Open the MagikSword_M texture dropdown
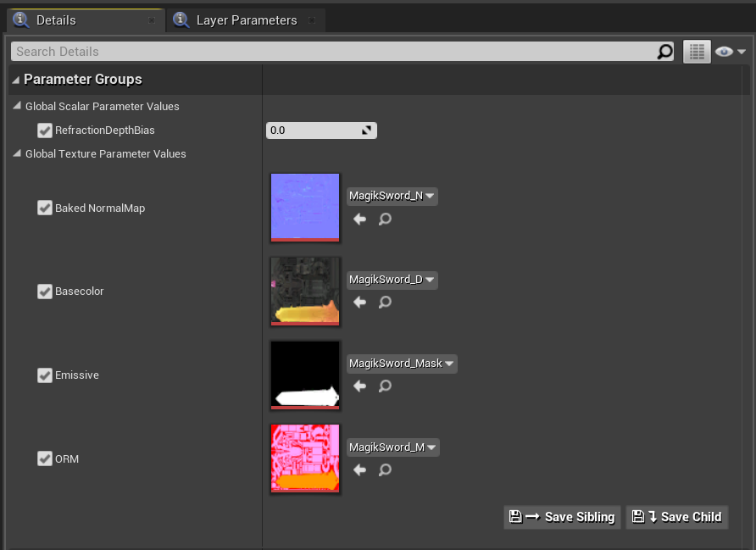The height and width of the screenshot is (550, 756). (x=393, y=447)
